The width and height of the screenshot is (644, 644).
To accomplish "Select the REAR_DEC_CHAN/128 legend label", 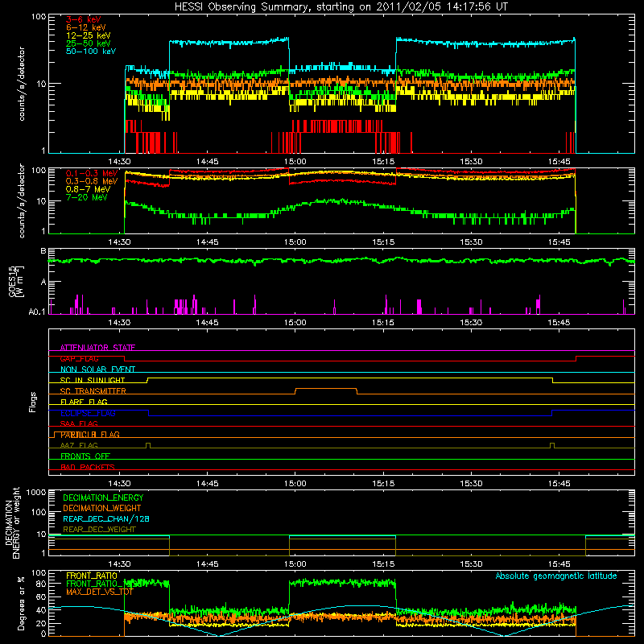I will tap(106, 518).
